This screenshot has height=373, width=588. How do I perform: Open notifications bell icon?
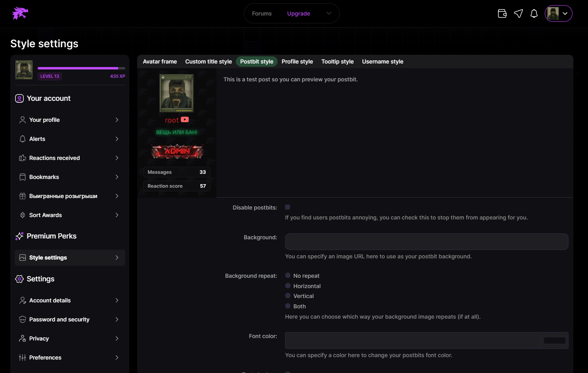tap(534, 13)
